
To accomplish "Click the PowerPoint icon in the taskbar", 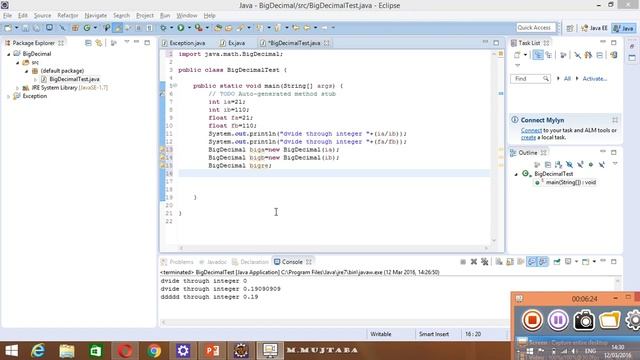I will pyautogui.click(x=212, y=351).
